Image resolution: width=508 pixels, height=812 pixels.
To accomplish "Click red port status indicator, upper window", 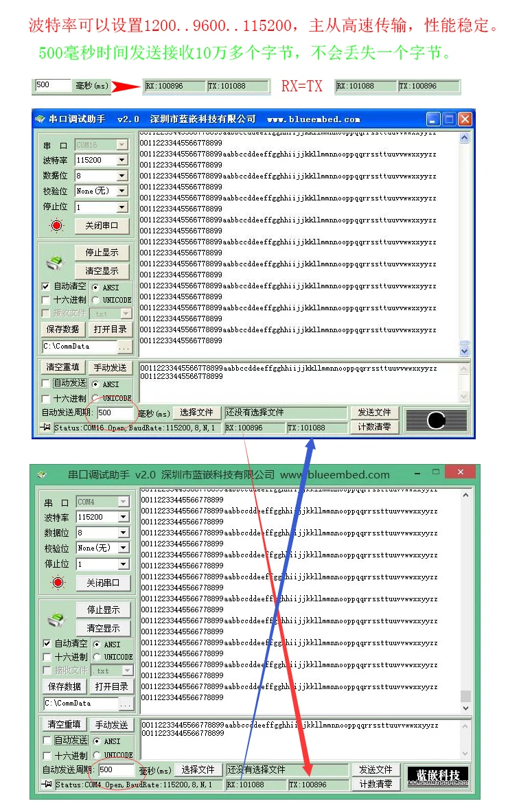I will [x=56, y=225].
